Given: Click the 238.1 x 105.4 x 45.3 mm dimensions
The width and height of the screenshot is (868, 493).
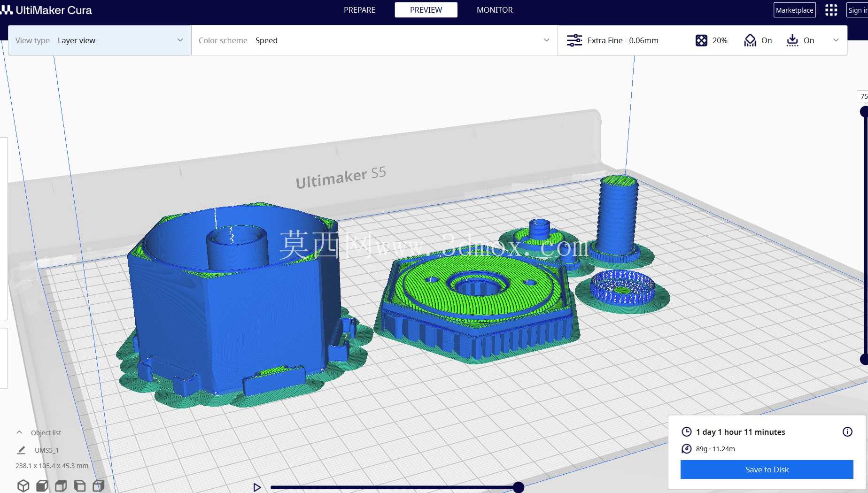Looking at the screenshot, I should click(x=52, y=466).
